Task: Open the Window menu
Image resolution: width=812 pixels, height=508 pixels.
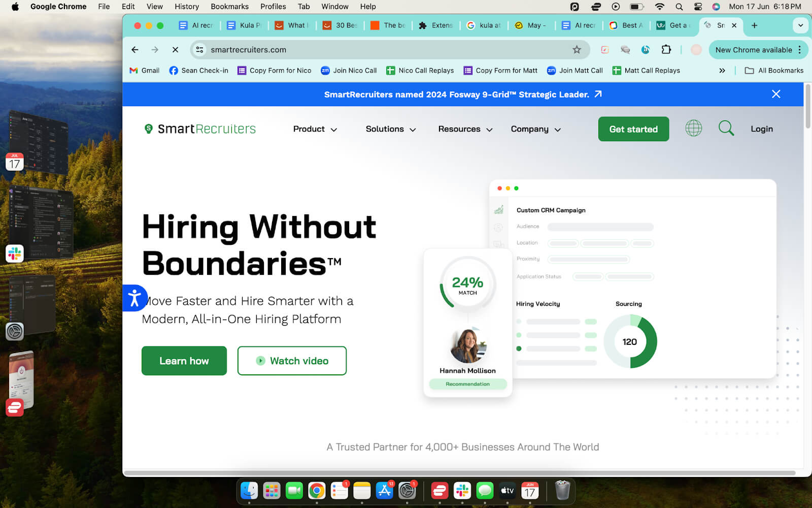Action: (334, 7)
